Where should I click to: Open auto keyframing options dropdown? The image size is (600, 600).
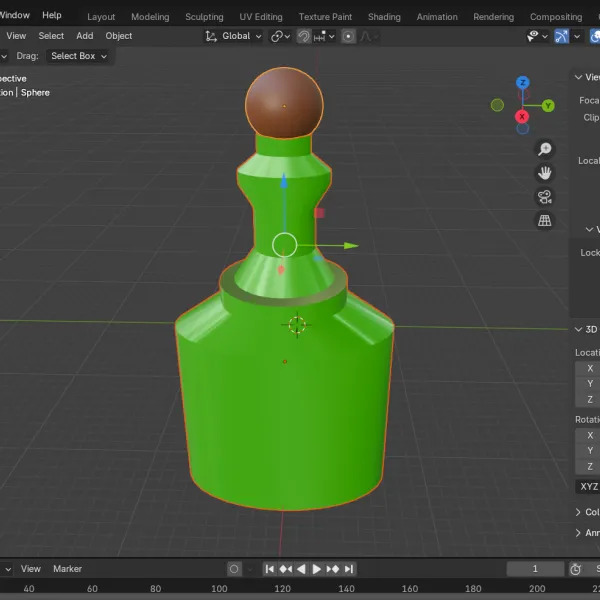(x=250, y=569)
